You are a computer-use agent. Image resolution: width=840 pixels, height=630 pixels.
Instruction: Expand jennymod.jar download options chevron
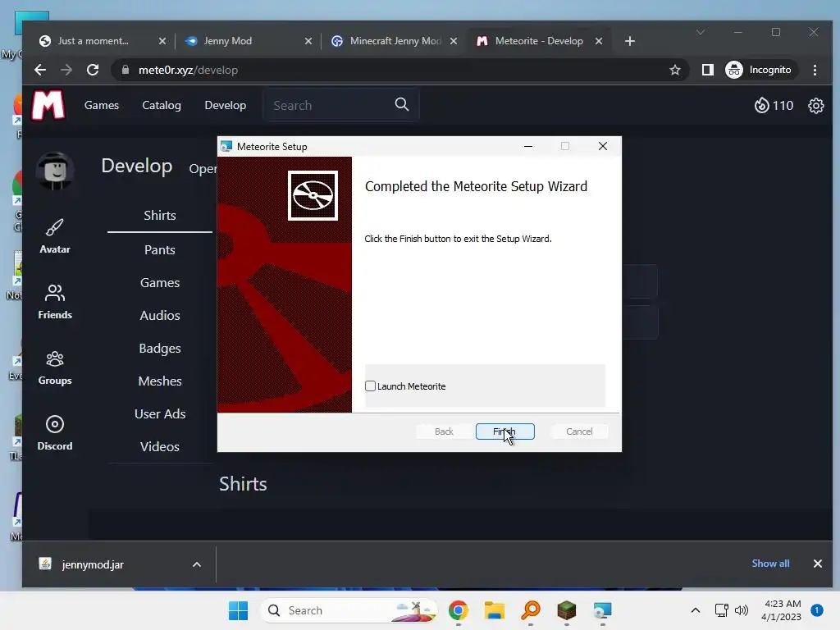(x=197, y=564)
